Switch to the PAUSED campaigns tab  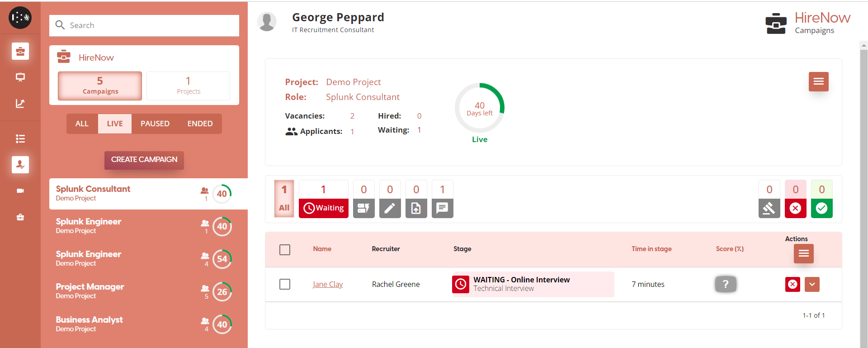point(155,124)
